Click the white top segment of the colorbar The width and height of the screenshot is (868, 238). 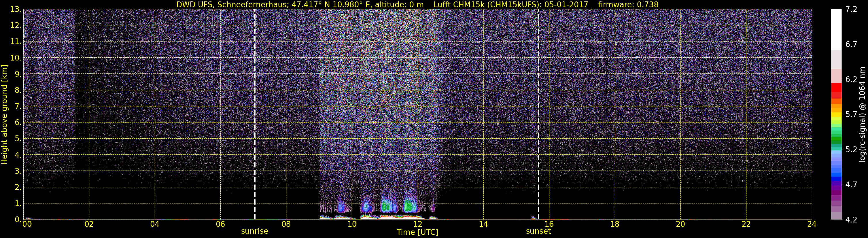click(836, 29)
